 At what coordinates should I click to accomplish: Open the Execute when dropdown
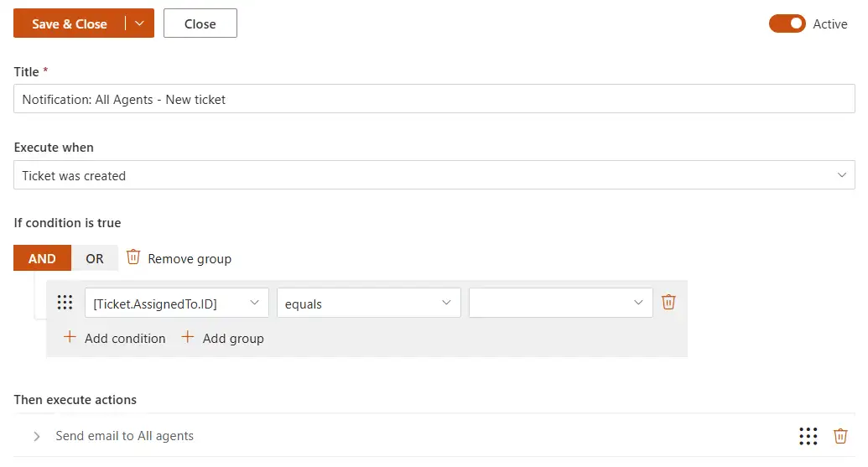coord(434,175)
